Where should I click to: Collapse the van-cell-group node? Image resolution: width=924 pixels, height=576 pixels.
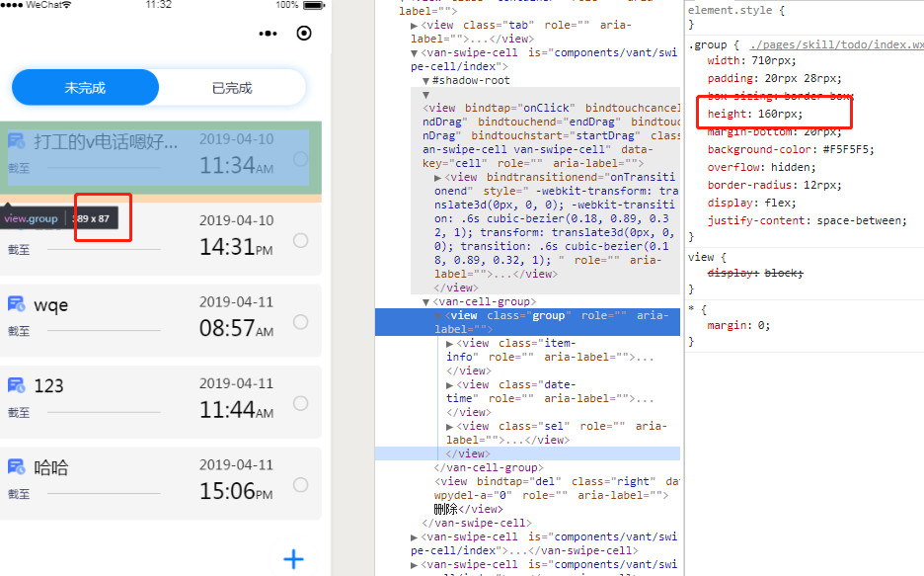426,302
